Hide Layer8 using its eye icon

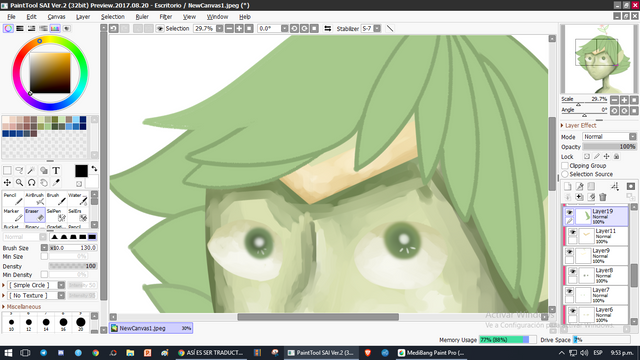coord(573,271)
